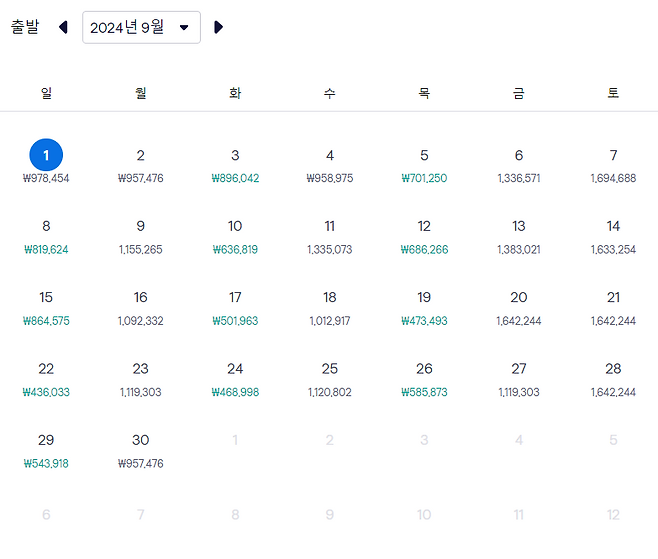Select September 14 priced 1,633,254
This screenshot has height=559, width=658.
coord(613,237)
